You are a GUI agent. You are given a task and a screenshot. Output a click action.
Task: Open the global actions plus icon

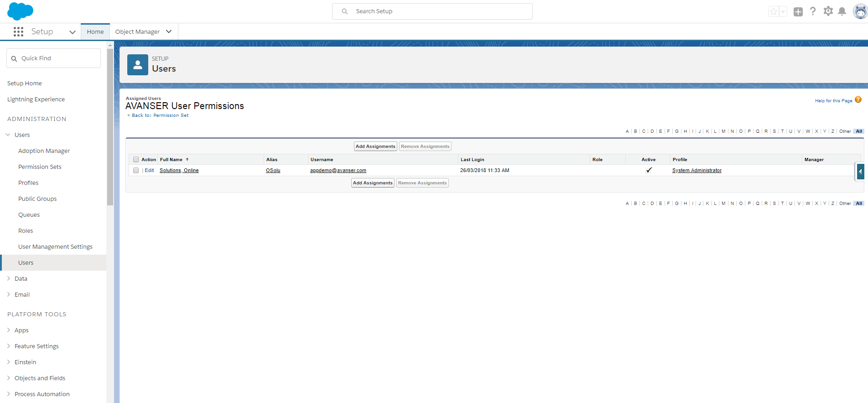pyautogui.click(x=798, y=12)
